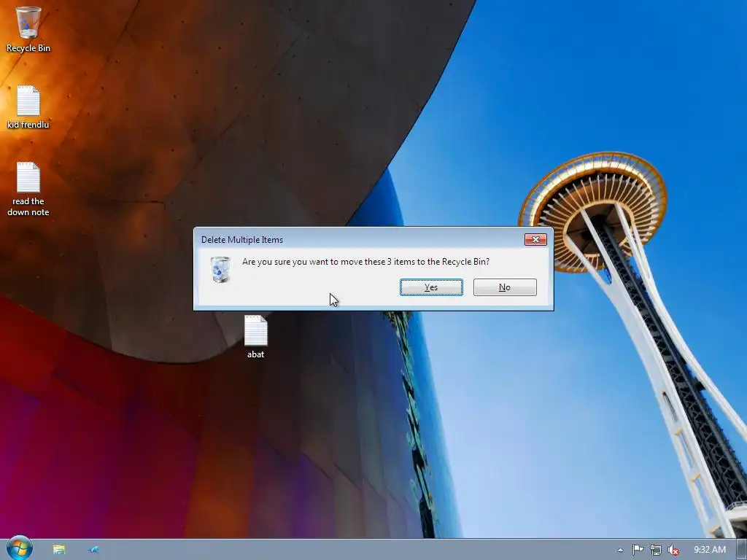Open Action Center flag icon
This screenshot has height=560, width=747.
pos(638,550)
